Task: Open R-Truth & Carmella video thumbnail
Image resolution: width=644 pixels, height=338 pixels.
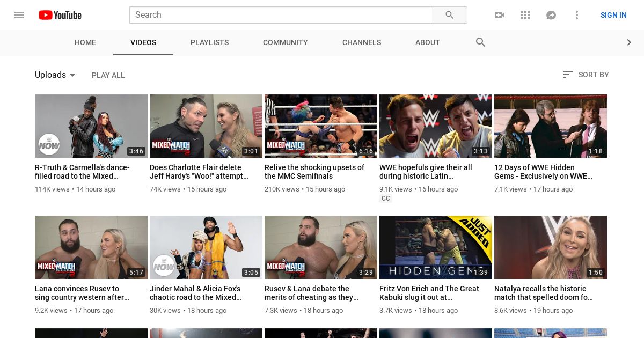Action: (x=91, y=126)
